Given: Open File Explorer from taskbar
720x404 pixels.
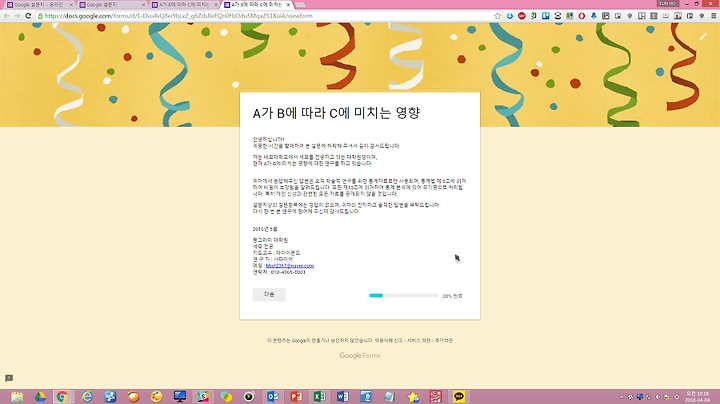Looking at the screenshot, I should (17, 396).
